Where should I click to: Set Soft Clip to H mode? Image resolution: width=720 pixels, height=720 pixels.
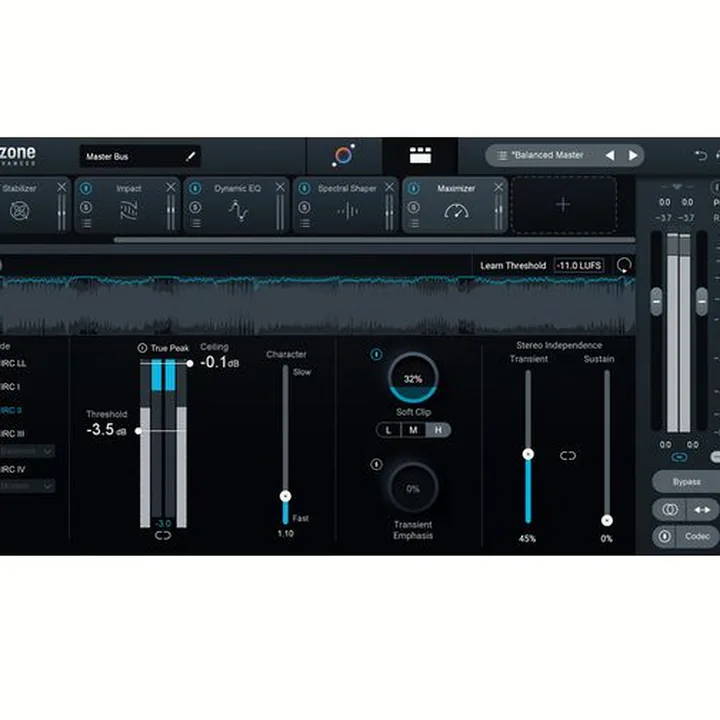(438, 430)
